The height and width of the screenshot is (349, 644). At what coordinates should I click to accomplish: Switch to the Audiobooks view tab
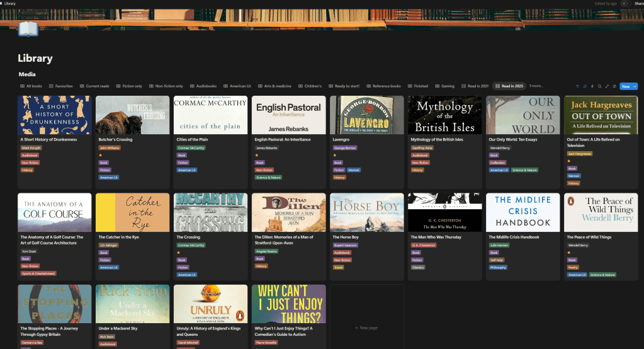pos(203,86)
